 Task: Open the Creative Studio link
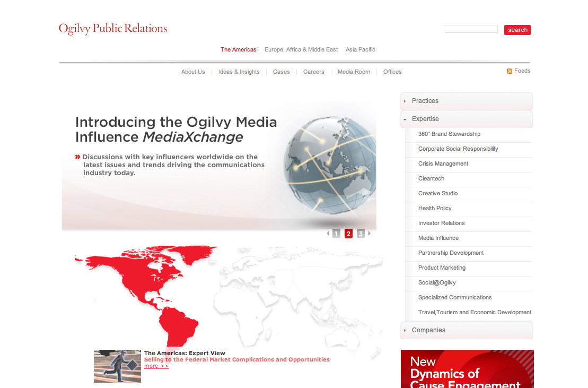coord(438,194)
